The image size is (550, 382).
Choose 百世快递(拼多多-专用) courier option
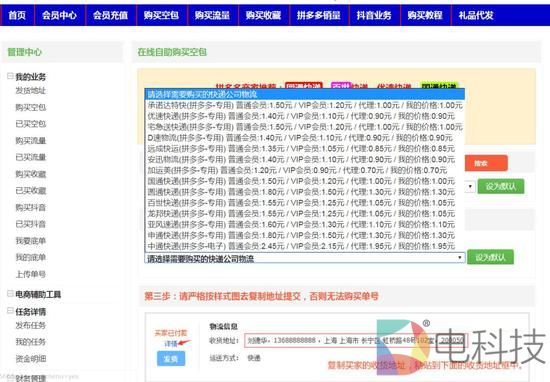coord(305,203)
